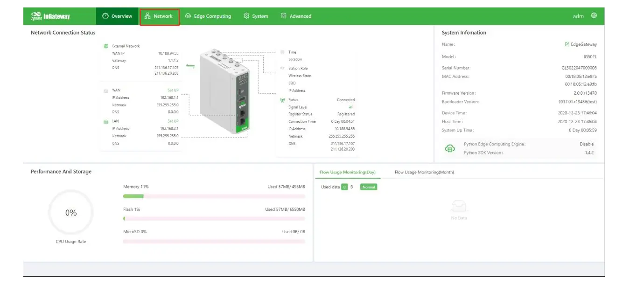Click Bootloader Version 2017.01.r13456(test)
Screen dimensions: 644x299
577,102
